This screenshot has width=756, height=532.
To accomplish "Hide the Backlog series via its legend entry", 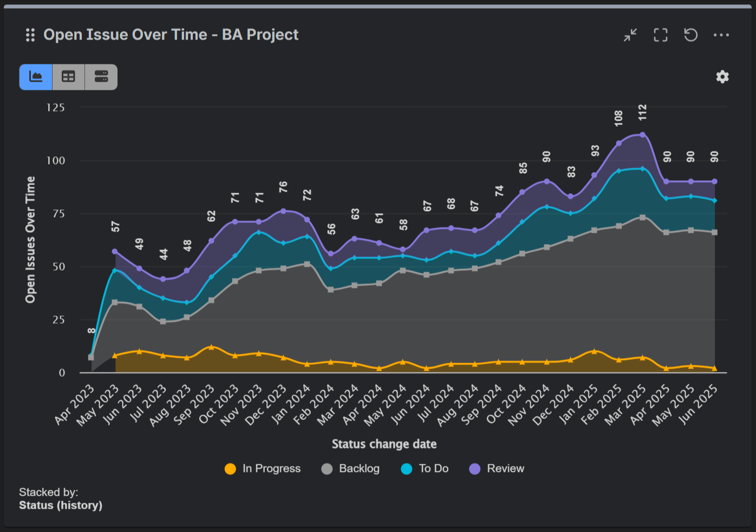I will (351, 469).
